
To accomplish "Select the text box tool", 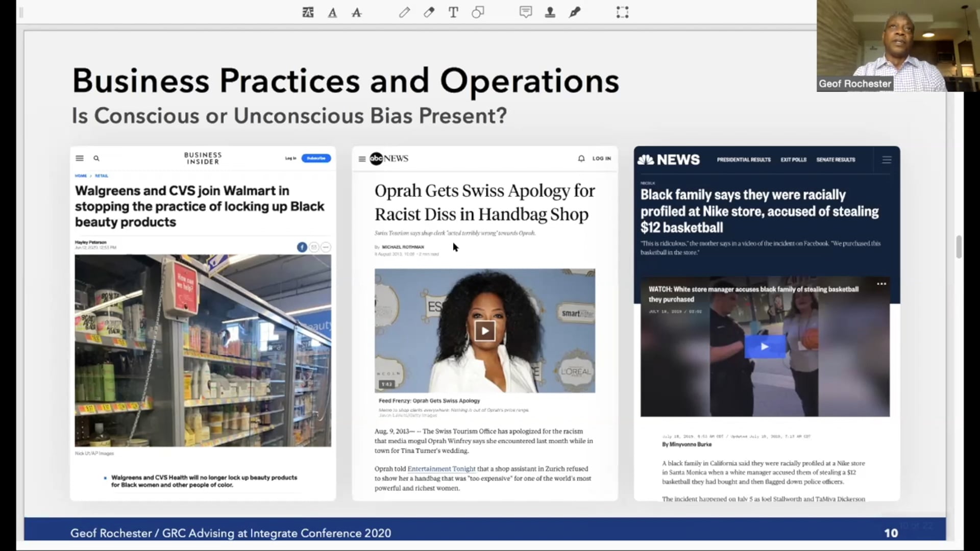I will pos(453,12).
